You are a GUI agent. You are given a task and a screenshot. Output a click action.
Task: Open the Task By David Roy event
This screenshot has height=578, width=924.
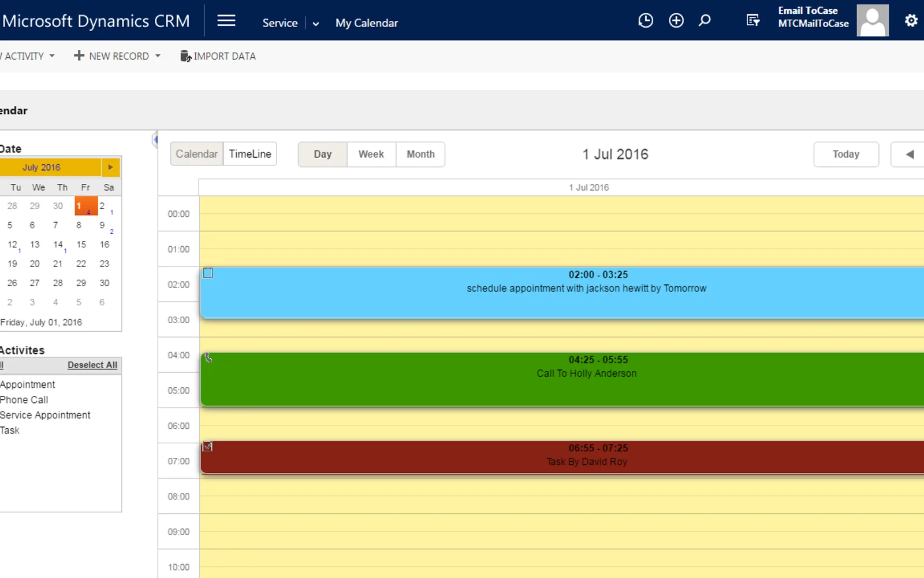562,457
